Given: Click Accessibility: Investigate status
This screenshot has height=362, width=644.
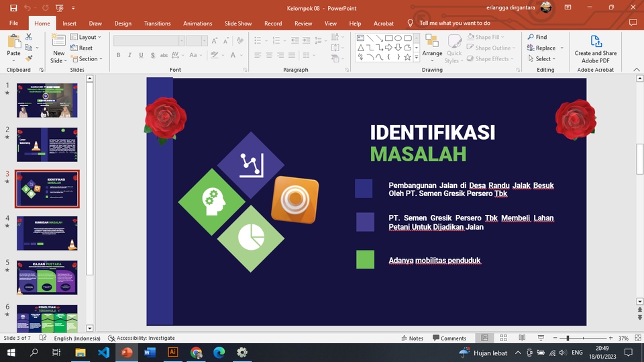Looking at the screenshot, I should click(x=142, y=338).
